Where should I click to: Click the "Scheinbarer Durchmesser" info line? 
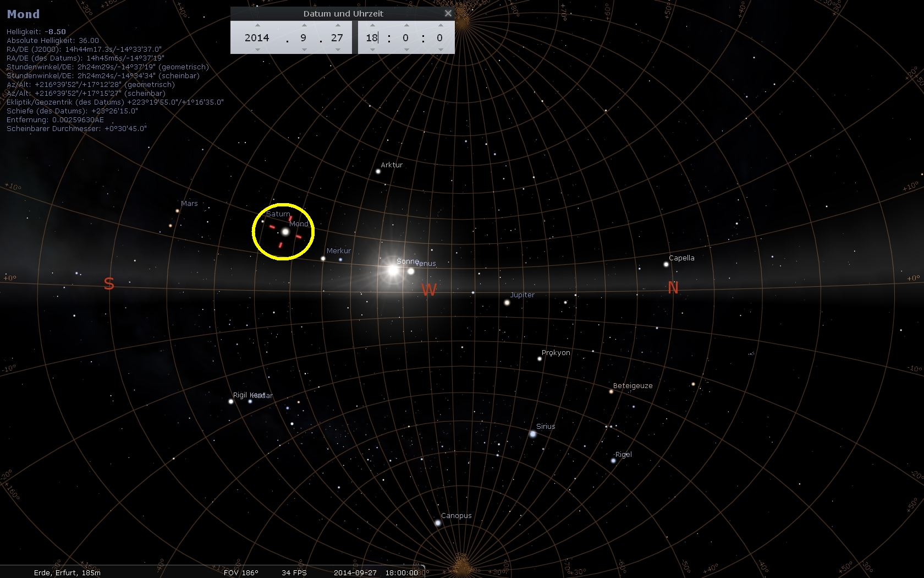[76, 128]
